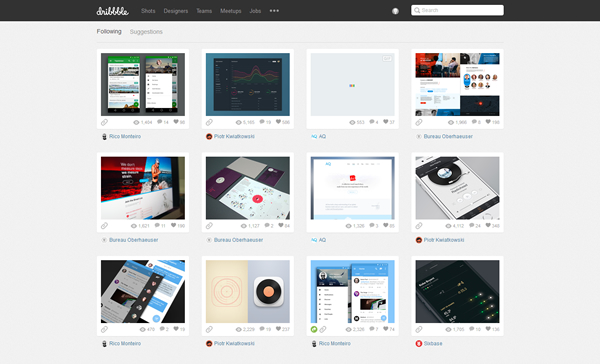Click Piotr Kwiatkowski's avatar under the 4,112-view shot
This screenshot has height=364, width=600.
(419, 240)
